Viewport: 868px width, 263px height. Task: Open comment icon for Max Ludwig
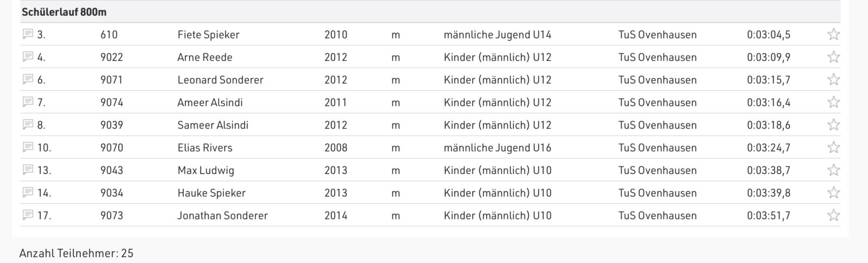pos(28,170)
